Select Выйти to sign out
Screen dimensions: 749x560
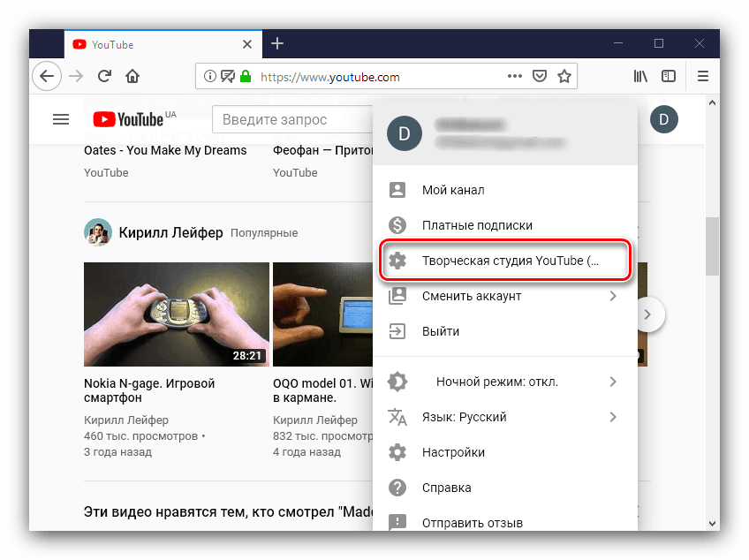coord(505,331)
